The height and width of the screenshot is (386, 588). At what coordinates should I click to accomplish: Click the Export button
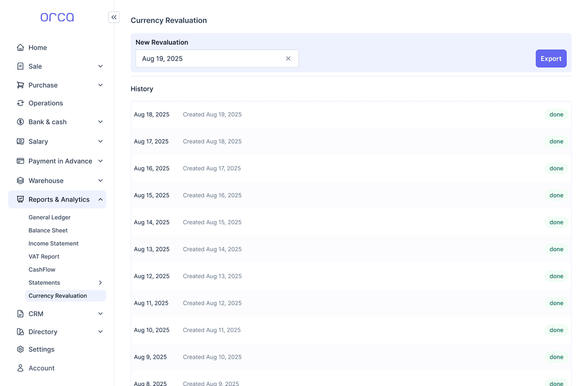pyautogui.click(x=551, y=58)
